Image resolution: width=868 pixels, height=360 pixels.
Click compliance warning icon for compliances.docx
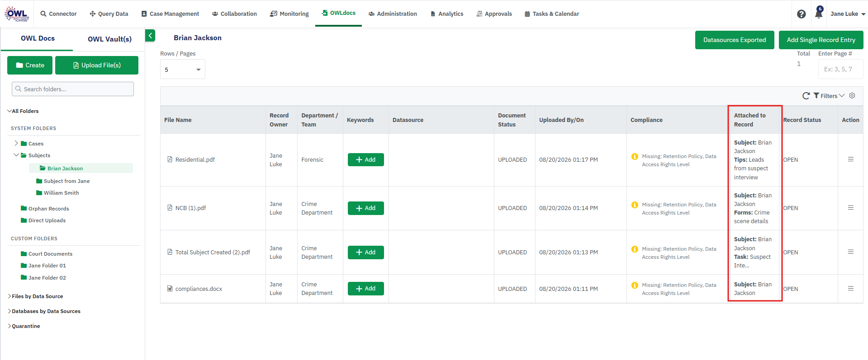tap(635, 285)
